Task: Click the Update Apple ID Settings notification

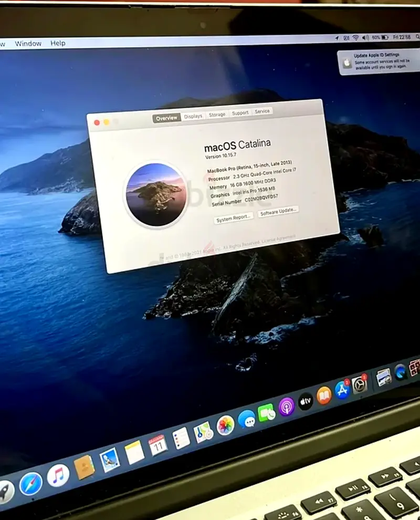Action: [379, 62]
